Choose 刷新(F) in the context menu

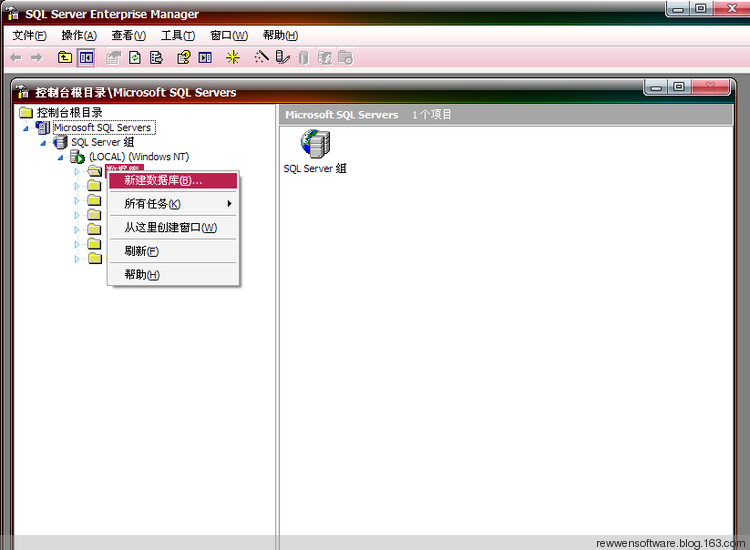coord(173,251)
